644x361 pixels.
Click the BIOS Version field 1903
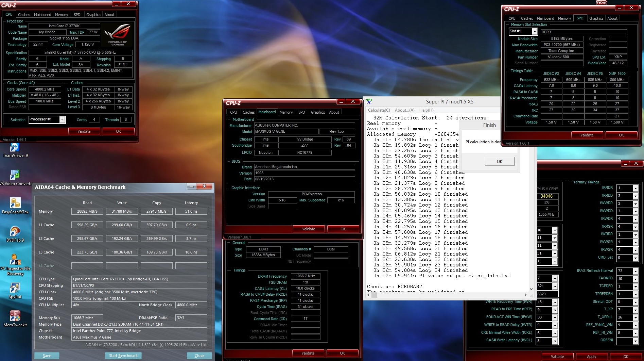(304, 173)
